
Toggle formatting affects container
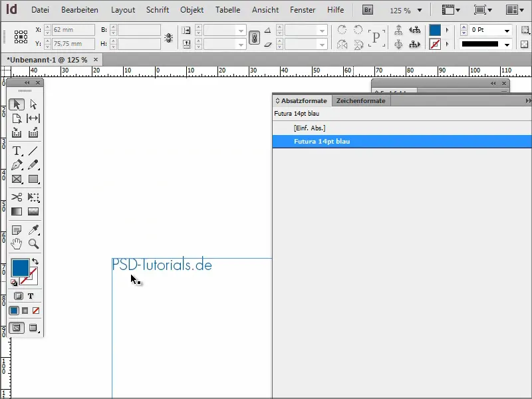[x=19, y=296]
